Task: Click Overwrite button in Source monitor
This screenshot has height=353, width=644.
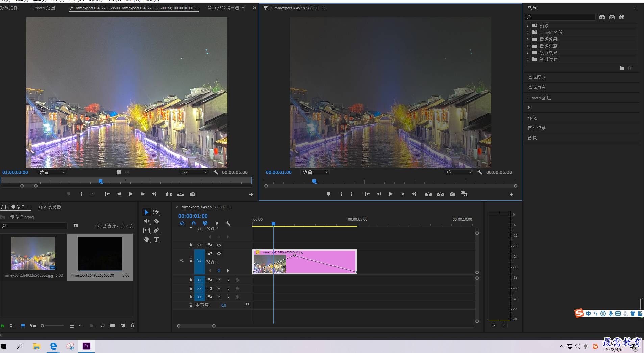Action: click(x=180, y=194)
